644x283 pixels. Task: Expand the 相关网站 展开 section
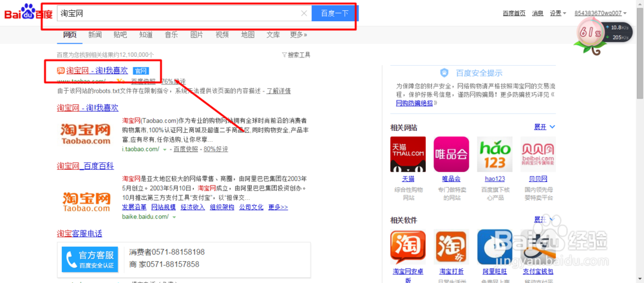point(545,127)
